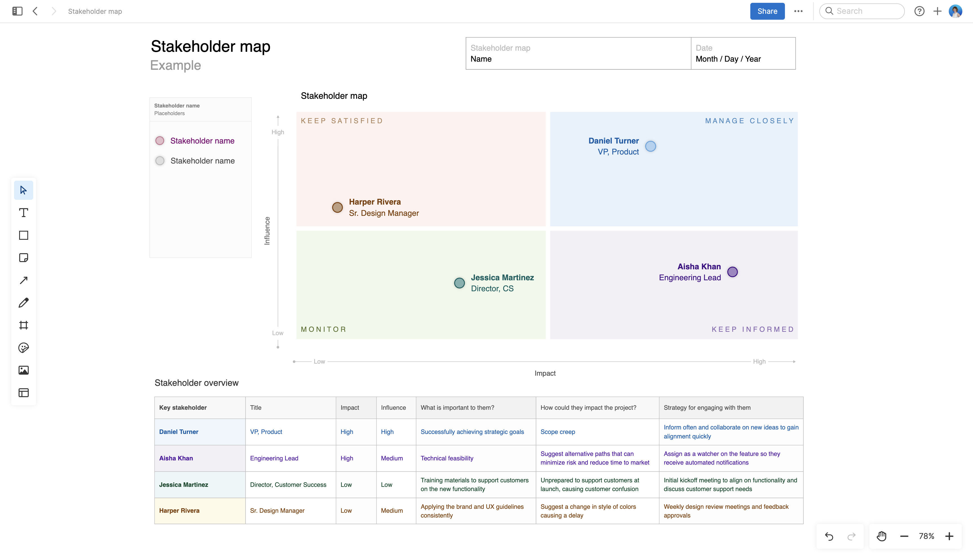Screen dimensions: 973x560
Task: Select the sticky note tool
Action: tap(23, 258)
